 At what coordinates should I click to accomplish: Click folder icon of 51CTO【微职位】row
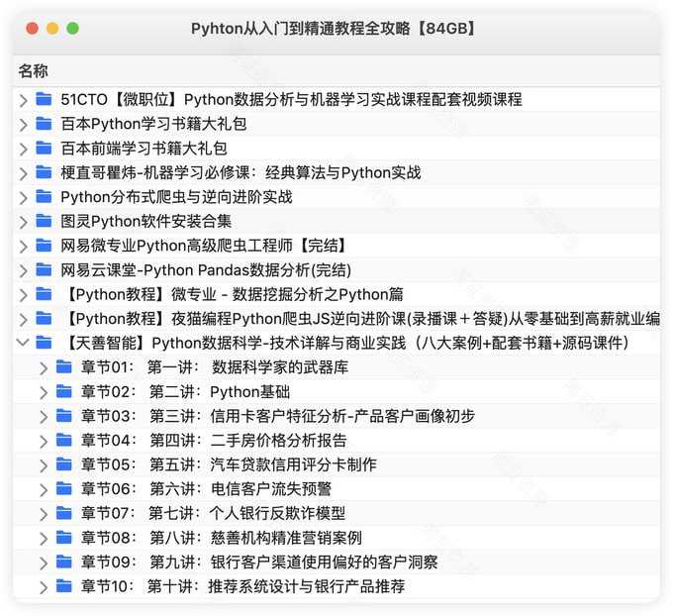(44, 99)
